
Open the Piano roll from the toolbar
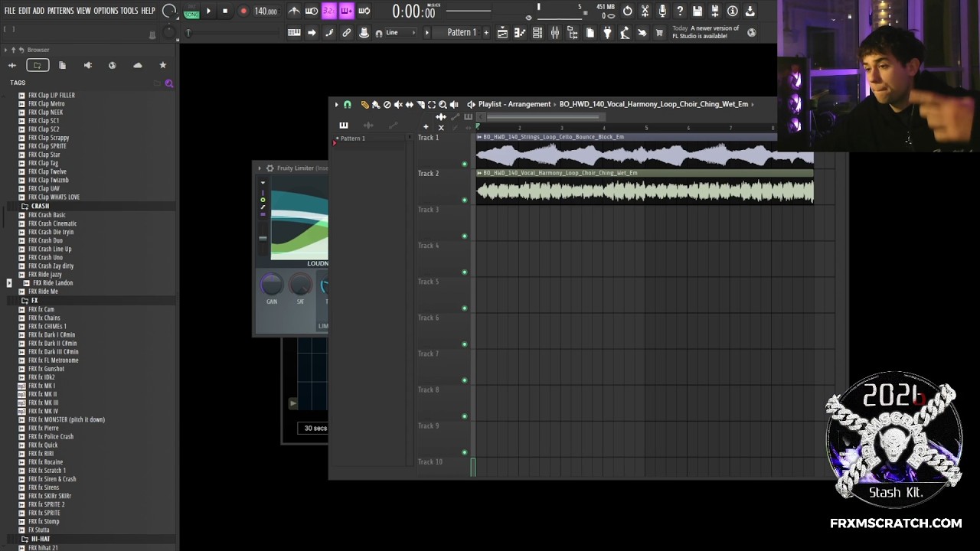click(x=520, y=32)
